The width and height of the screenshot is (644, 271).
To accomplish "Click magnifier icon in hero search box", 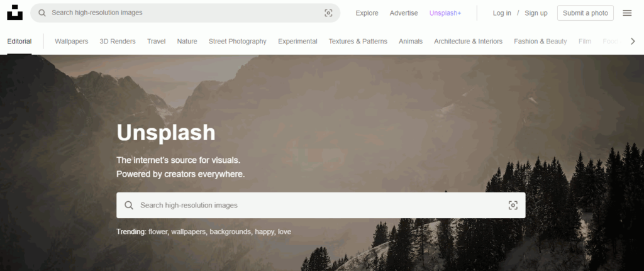I will coord(128,206).
